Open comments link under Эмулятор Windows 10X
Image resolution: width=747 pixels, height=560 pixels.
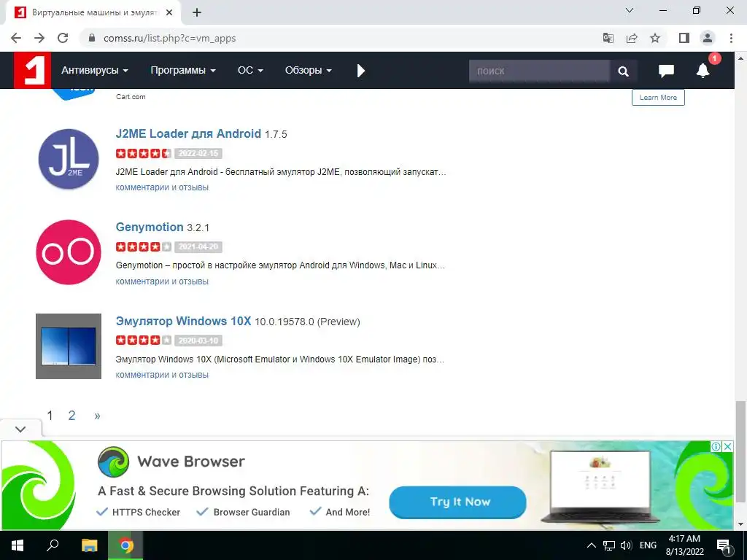(162, 375)
